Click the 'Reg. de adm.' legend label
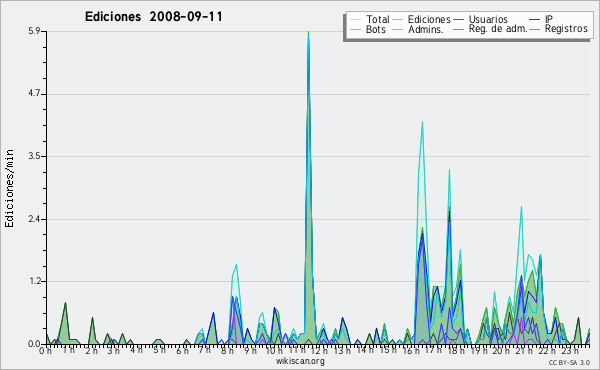This screenshot has width=600, height=370. point(498,29)
